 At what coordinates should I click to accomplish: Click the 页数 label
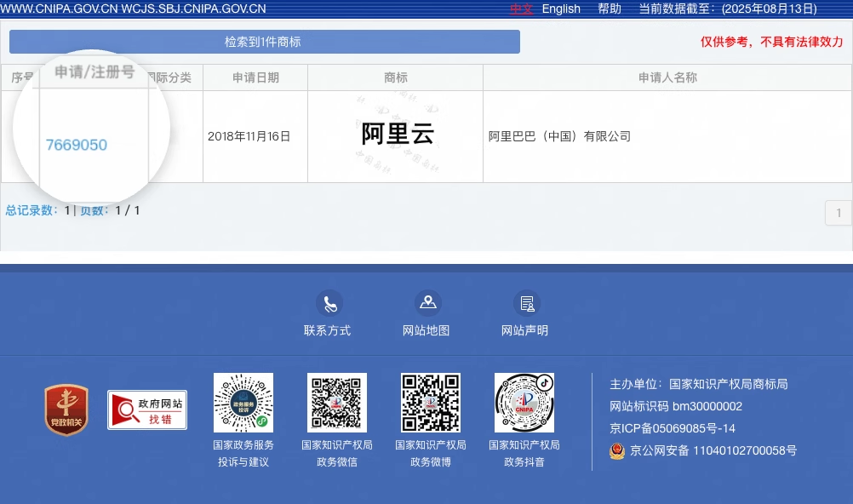[x=94, y=210]
